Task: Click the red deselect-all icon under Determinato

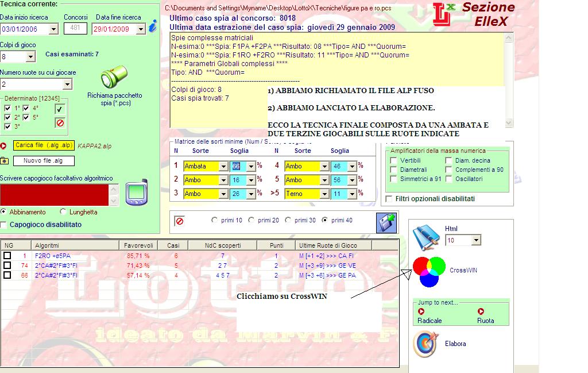Action: (60, 123)
